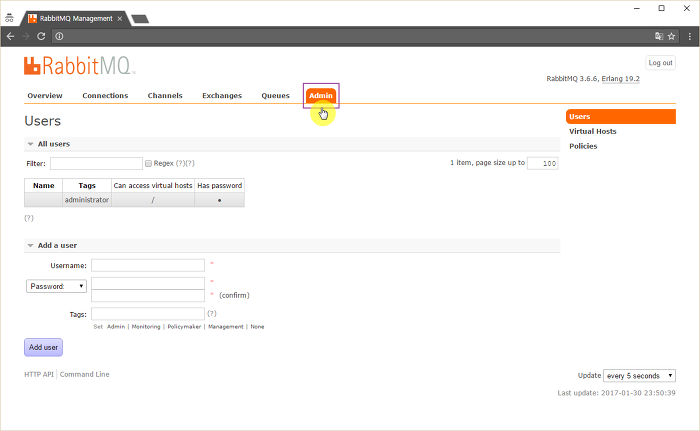Click the '/' virtual host cell
700x431 pixels.
click(153, 200)
